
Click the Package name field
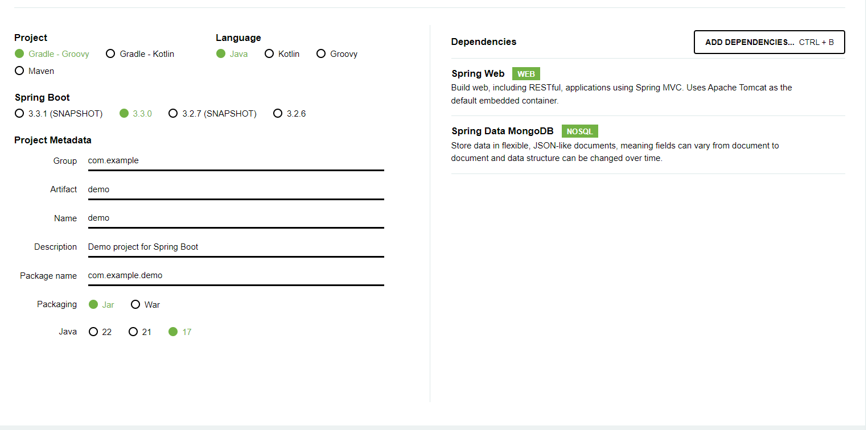[x=236, y=276]
